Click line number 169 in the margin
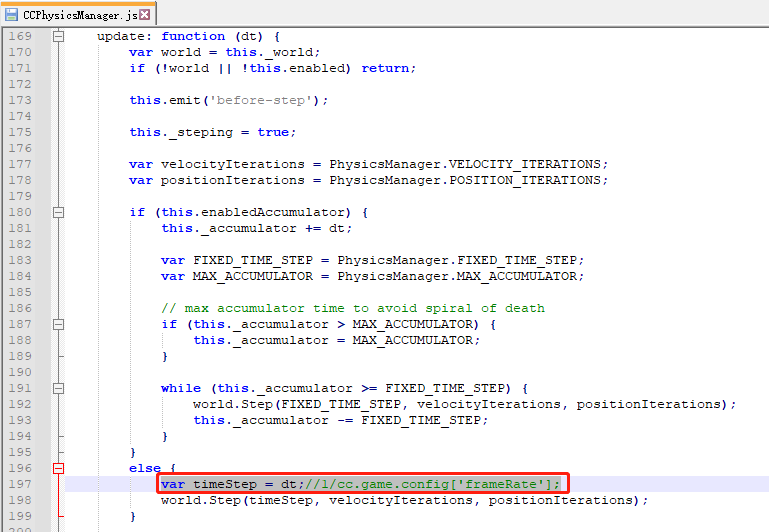The height and width of the screenshot is (532, 769). [20, 36]
